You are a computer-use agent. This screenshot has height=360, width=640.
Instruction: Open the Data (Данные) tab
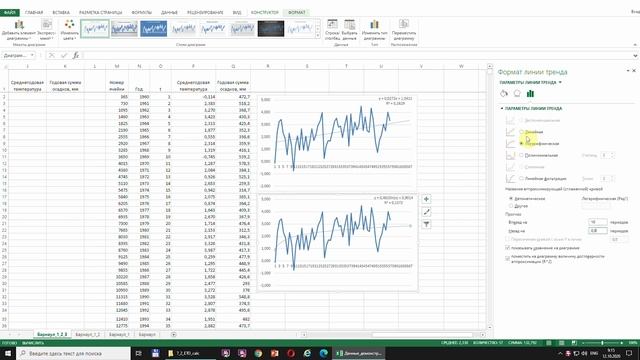169,13
